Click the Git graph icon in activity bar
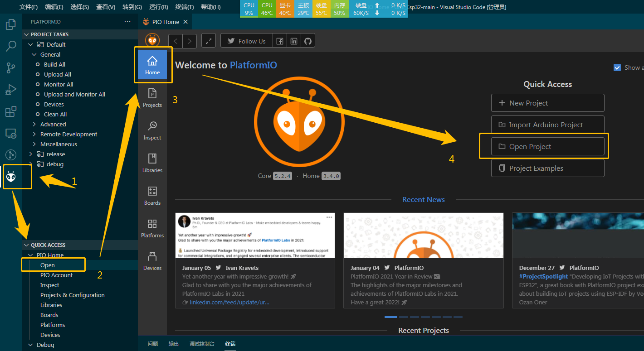The image size is (644, 351). (x=11, y=155)
